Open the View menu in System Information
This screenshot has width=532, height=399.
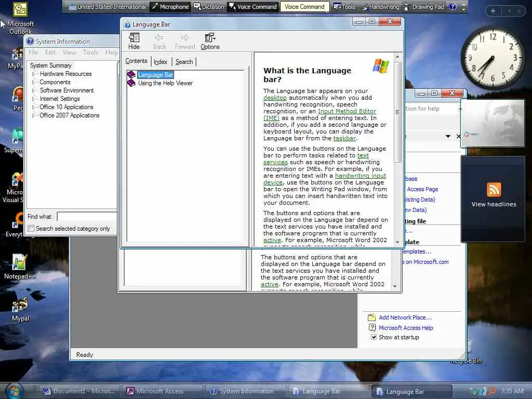69,52
